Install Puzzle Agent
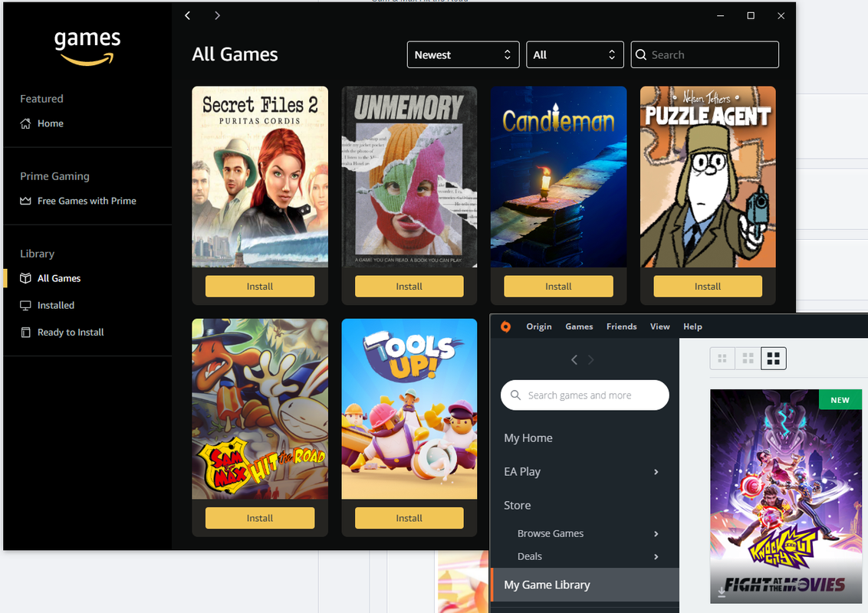Image resolution: width=868 pixels, height=613 pixels. pos(708,287)
